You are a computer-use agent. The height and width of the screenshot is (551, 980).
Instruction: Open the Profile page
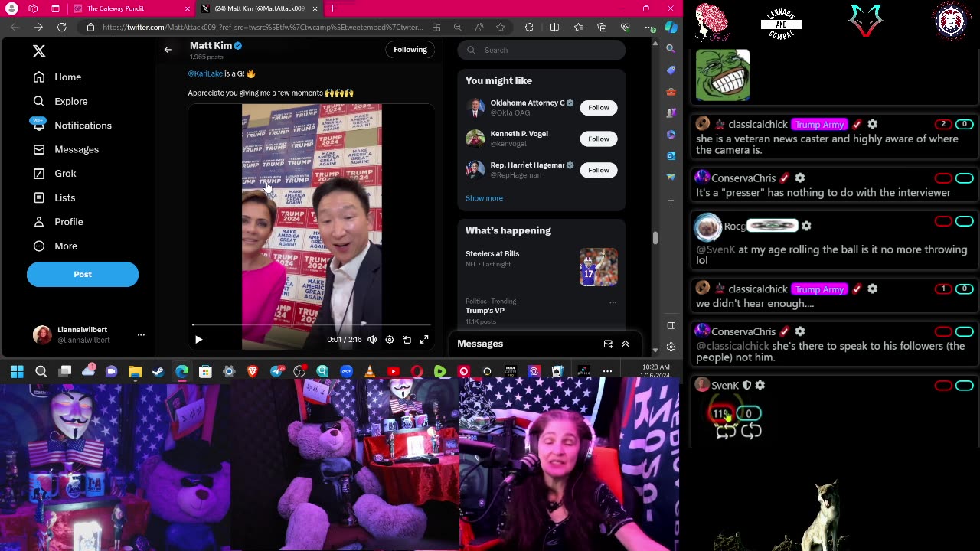57,222
